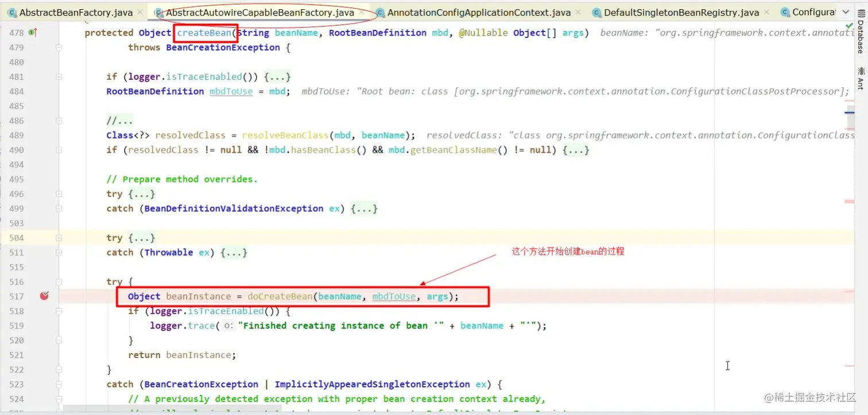Close the AbstractAutowireCapableBeanFactory.java tab

[362, 12]
